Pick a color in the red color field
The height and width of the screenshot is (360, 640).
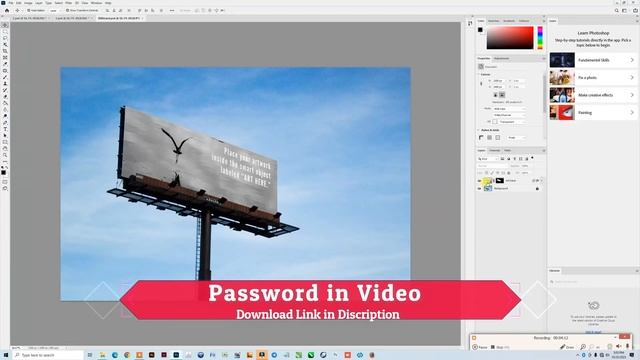tap(510, 38)
